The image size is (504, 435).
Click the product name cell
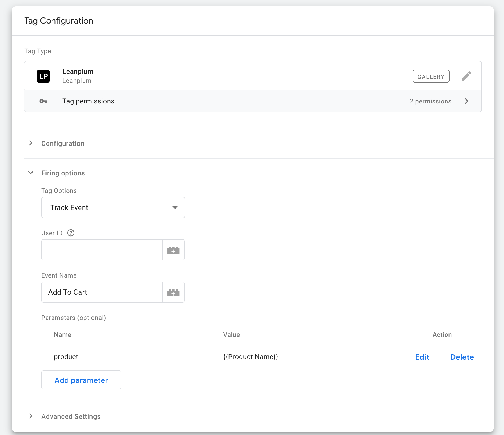(66, 357)
